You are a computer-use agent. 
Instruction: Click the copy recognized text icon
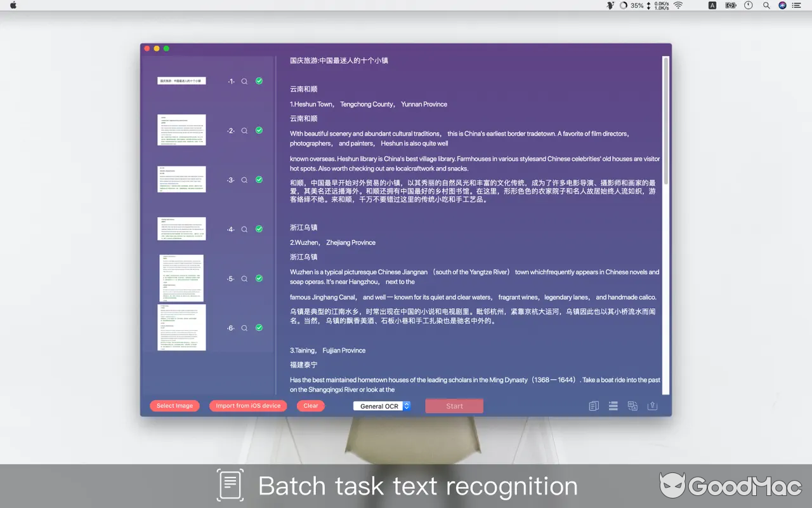click(594, 405)
